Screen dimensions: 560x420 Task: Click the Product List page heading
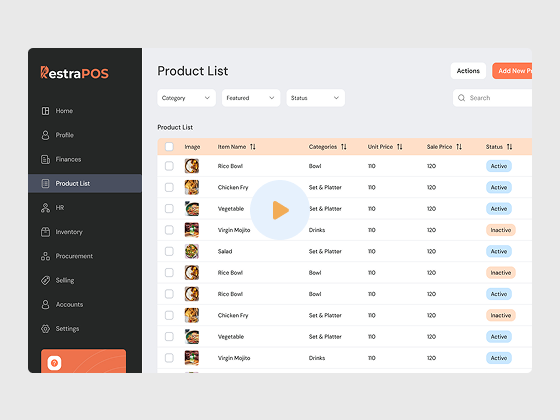tap(192, 71)
